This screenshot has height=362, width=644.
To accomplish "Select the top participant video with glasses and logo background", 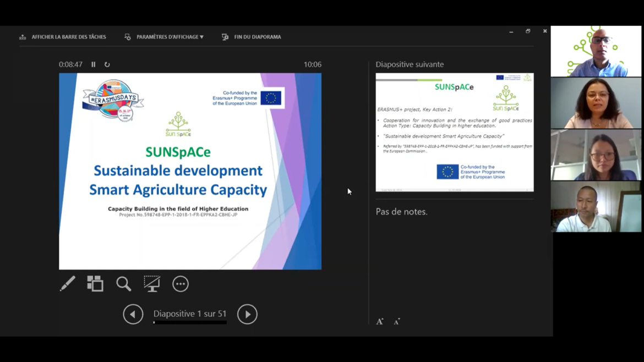I will coord(596,51).
